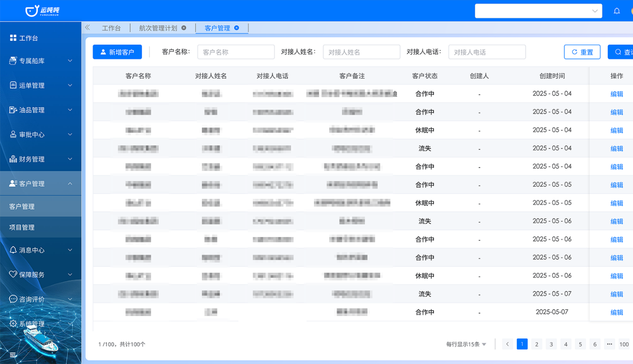Image resolution: width=633 pixels, height=364 pixels.
Task: Open 油品管理 from the sidebar
Action: pos(14,110)
